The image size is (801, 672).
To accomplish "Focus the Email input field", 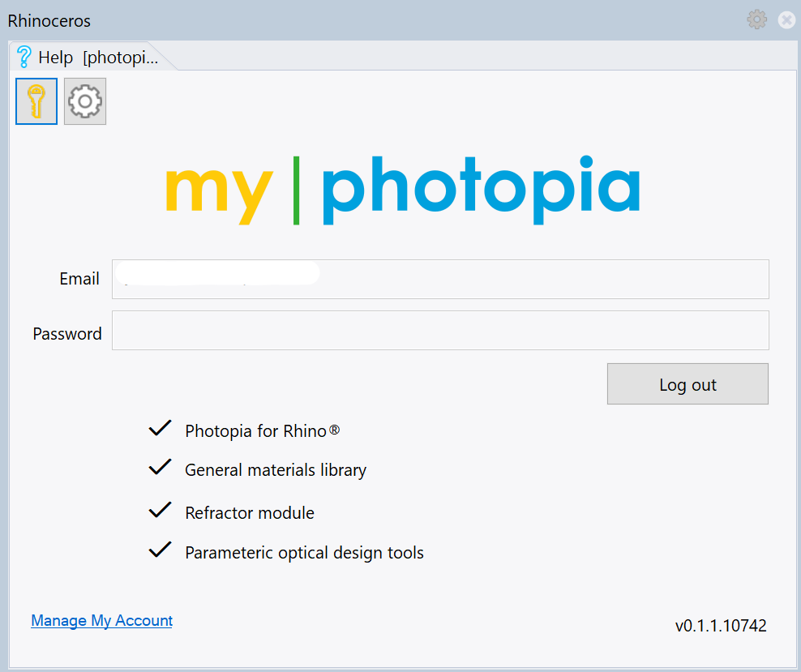I will 440,280.
